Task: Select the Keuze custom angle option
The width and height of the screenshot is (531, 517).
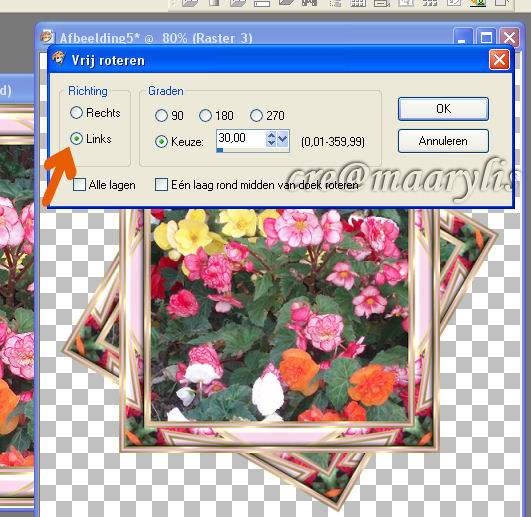Action: click(179, 142)
